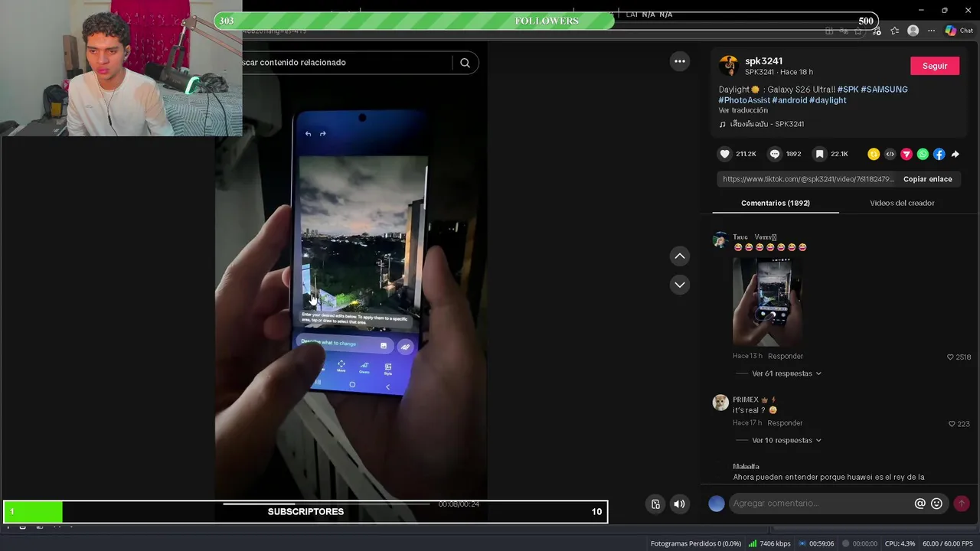Open the Copilot Chat button
This screenshot has height=551, width=980.
(959, 31)
